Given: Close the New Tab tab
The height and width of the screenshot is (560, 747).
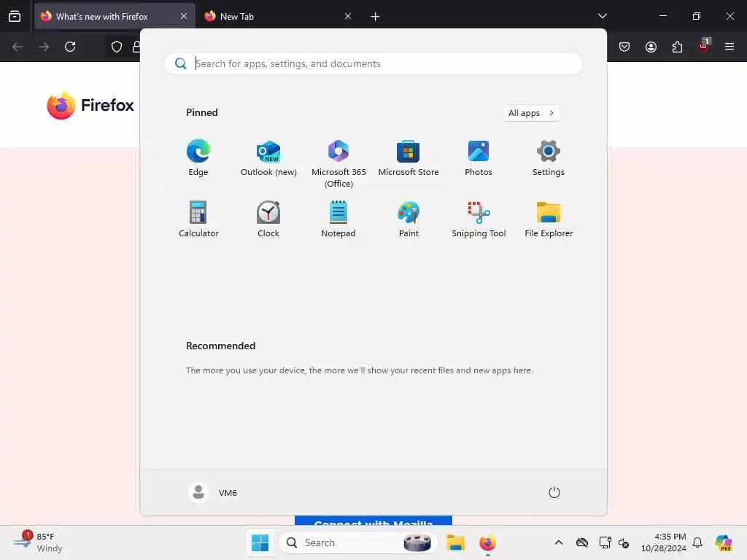Looking at the screenshot, I should [348, 16].
